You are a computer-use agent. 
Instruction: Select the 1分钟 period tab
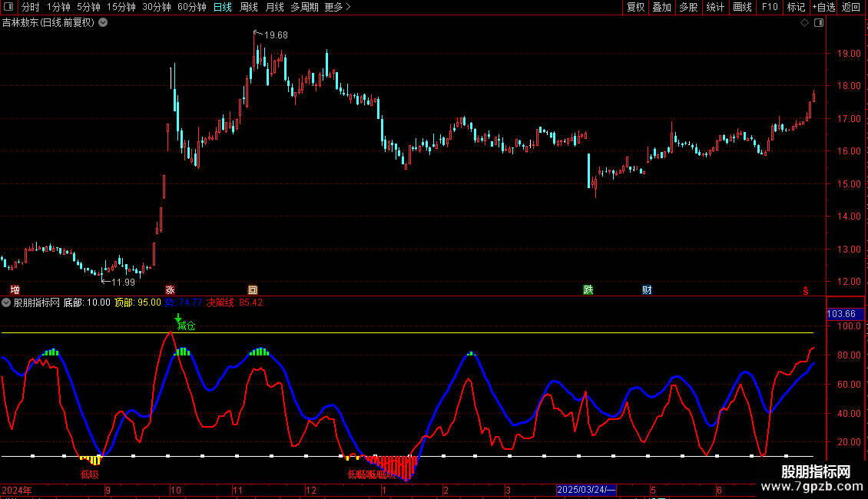[x=58, y=7]
